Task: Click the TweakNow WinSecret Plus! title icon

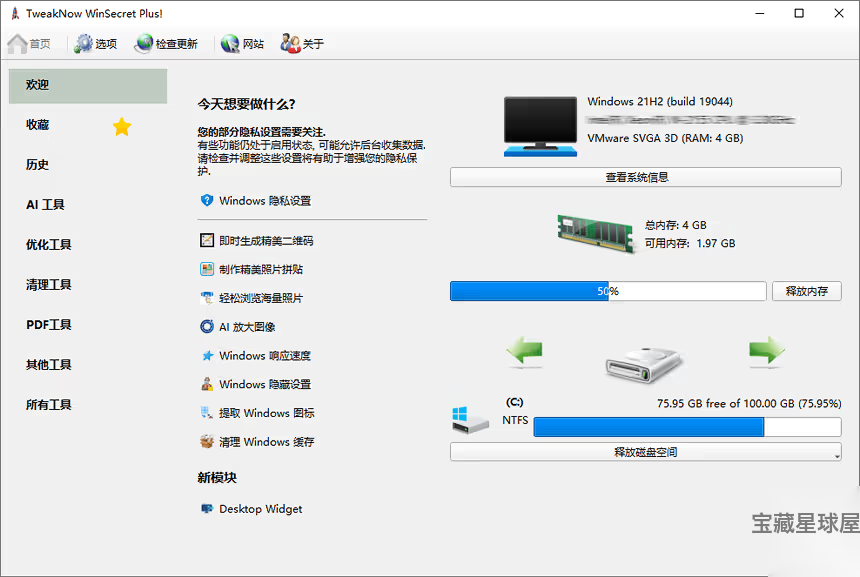Action: 15,13
